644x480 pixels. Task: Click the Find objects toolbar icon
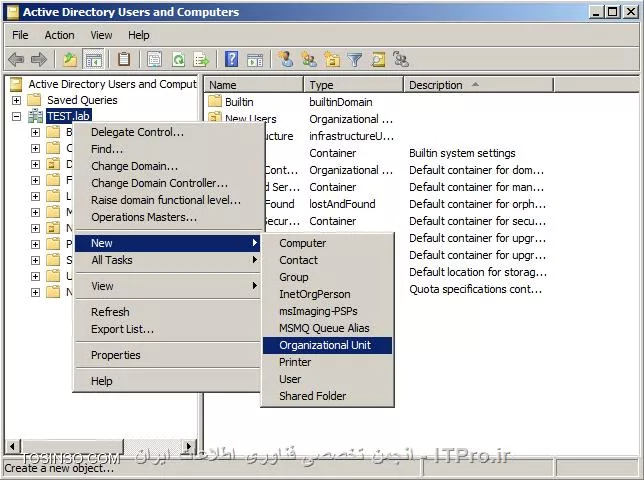pos(378,60)
